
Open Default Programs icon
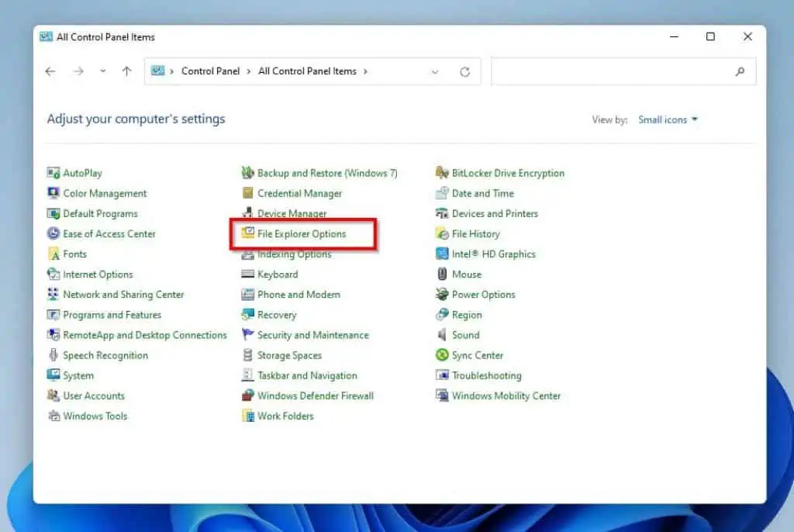pos(54,214)
